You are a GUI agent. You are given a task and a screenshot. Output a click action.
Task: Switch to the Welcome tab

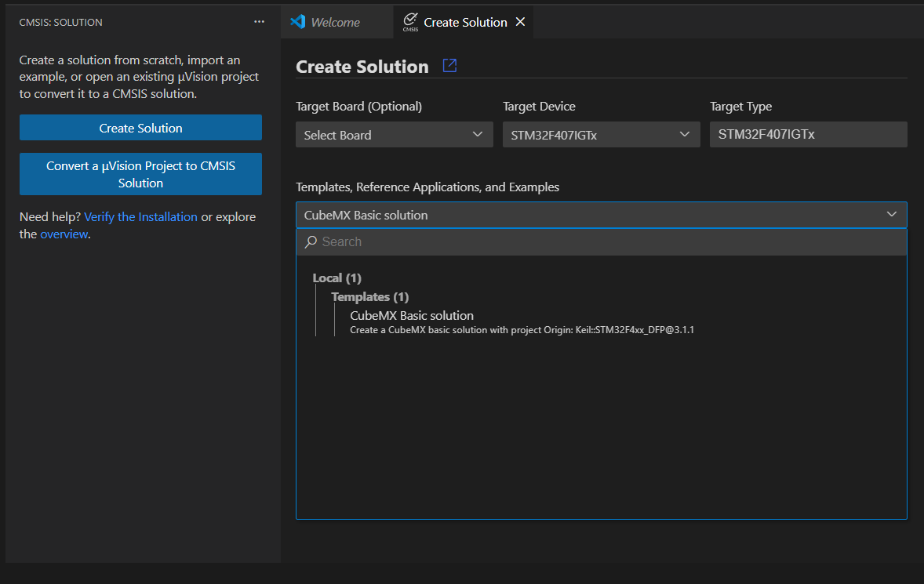click(335, 22)
